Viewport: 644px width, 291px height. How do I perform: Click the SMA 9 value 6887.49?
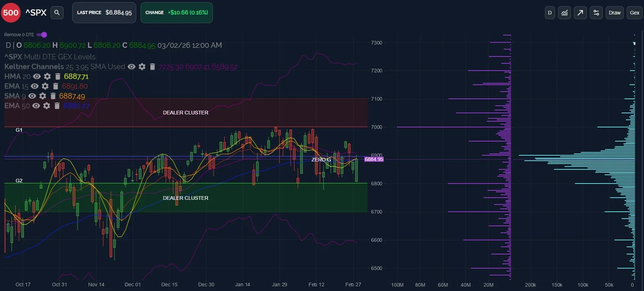point(72,96)
